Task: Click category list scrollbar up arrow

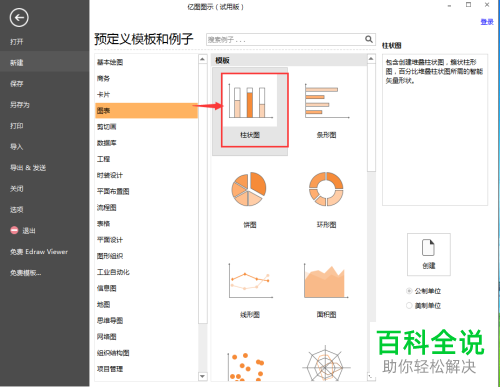Action: click(x=203, y=59)
